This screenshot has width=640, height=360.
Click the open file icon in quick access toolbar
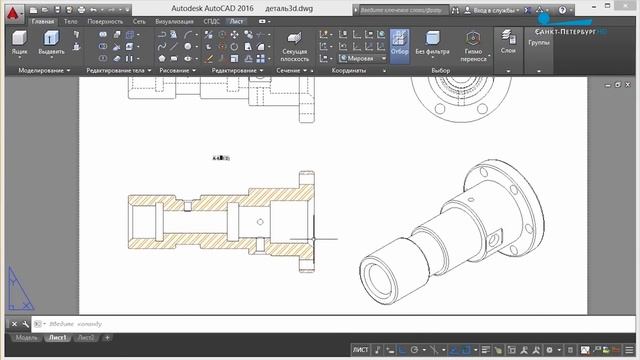click(45, 9)
